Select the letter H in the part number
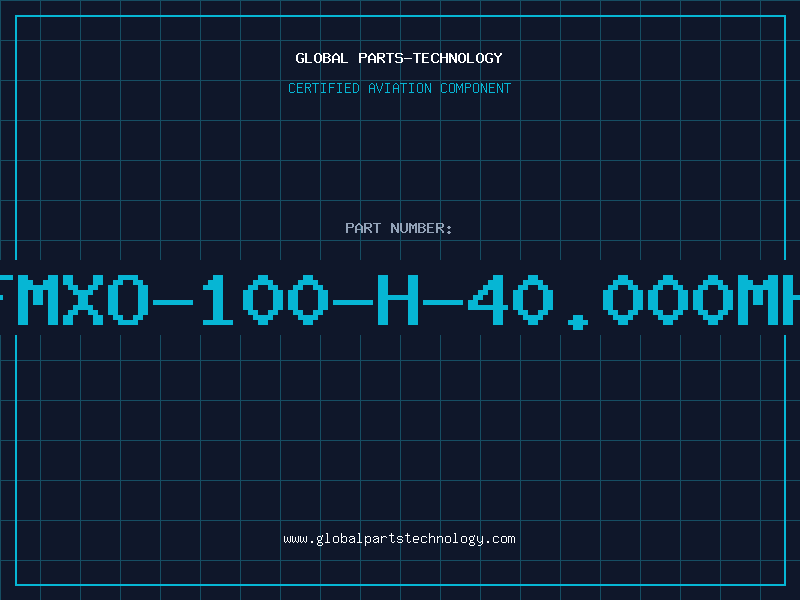 coord(398,300)
